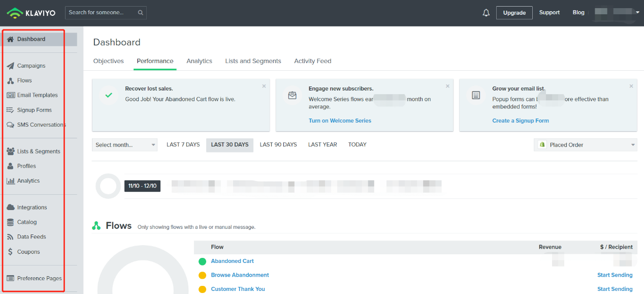Open the Browse Abandonment flow
The width and height of the screenshot is (644, 294).
pos(240,275)
